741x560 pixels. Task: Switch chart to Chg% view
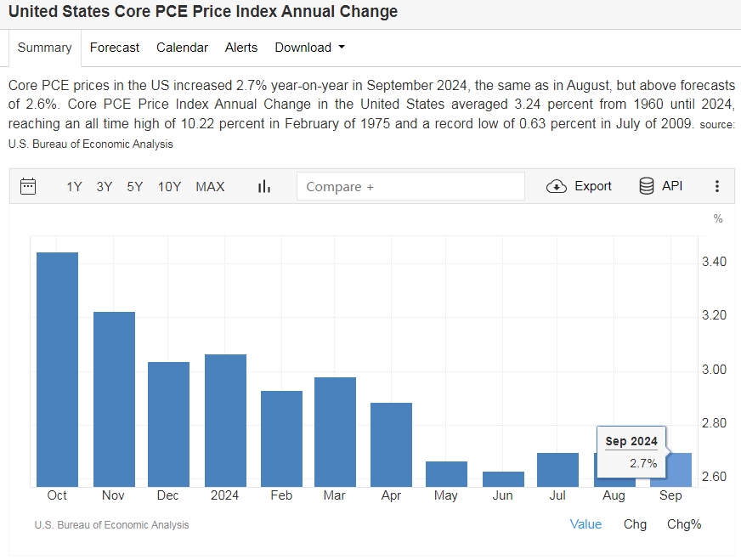[684, 524]
